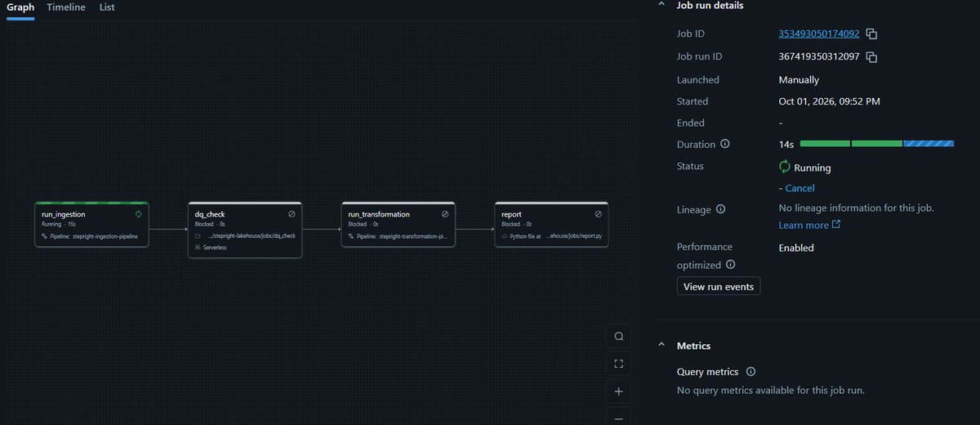Click the Running status text

click(813, 168)
